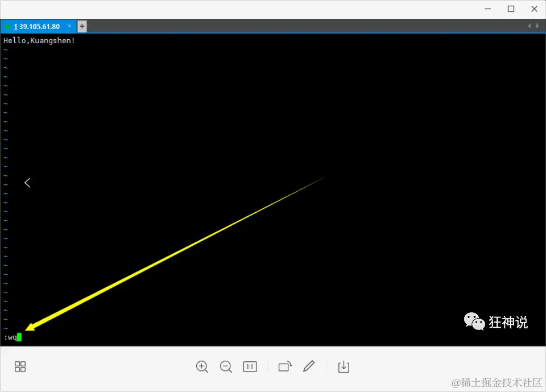Maximize the terminal window
The width and height of the screenshot is (546, 392).
(x=511, y=9)
